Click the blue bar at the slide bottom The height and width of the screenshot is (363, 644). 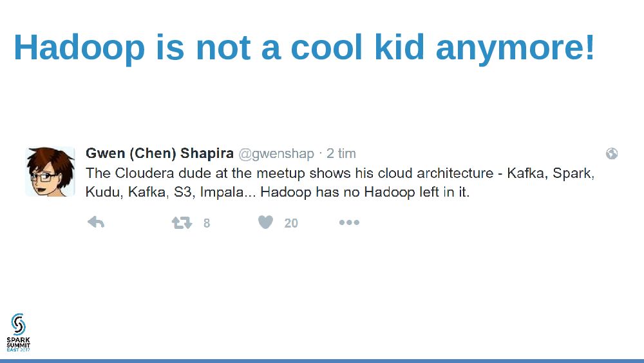coord(322,360)
